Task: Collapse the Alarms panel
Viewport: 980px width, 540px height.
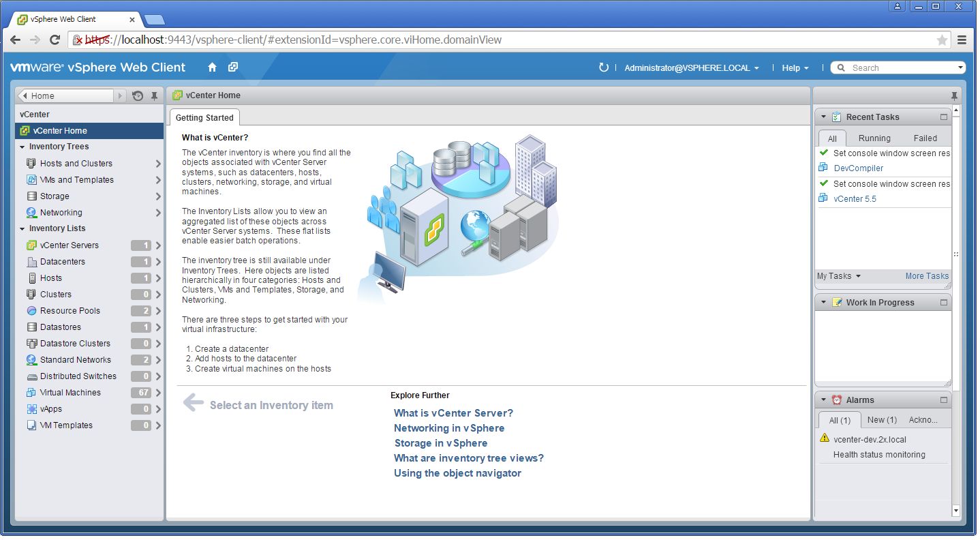Action: [823, 400]
